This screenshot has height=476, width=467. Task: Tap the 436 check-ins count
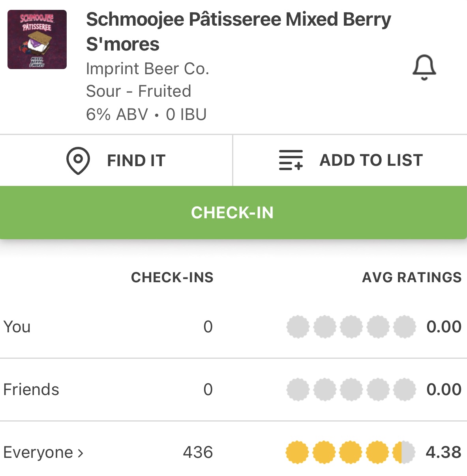coord(198,452)
